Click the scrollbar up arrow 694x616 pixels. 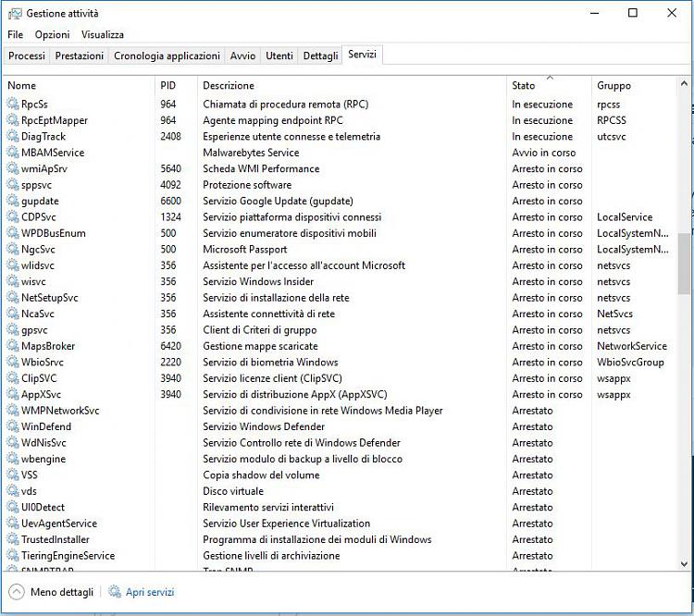(684, 83)
